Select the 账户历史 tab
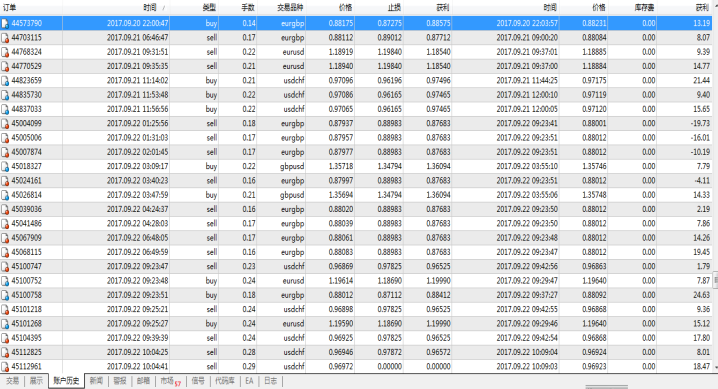The width and height of the screenshot is (718, 389). (66, 381)
